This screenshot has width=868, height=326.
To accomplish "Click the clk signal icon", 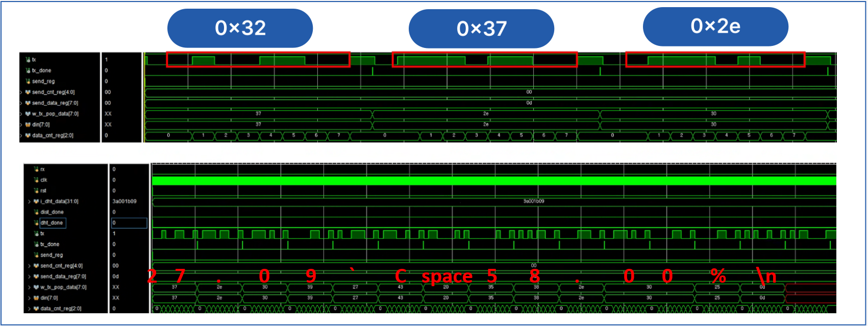I will [36, 180].
